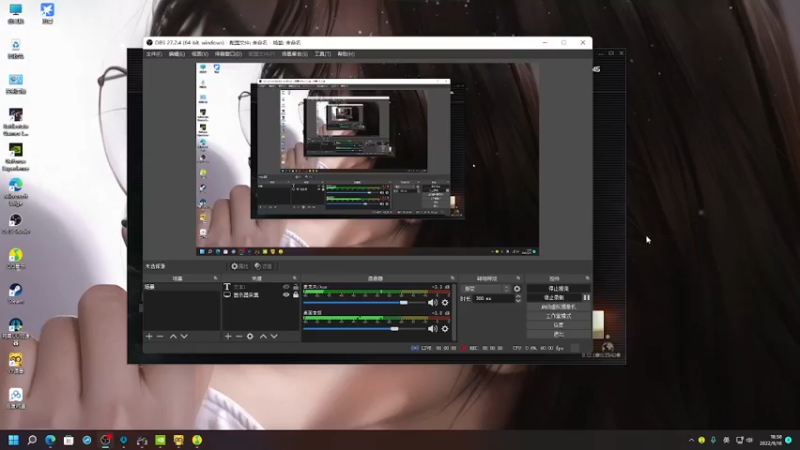
Task: Open the Steam desktop shortcut
Action: pyautogui.click(x=15, y=294)
